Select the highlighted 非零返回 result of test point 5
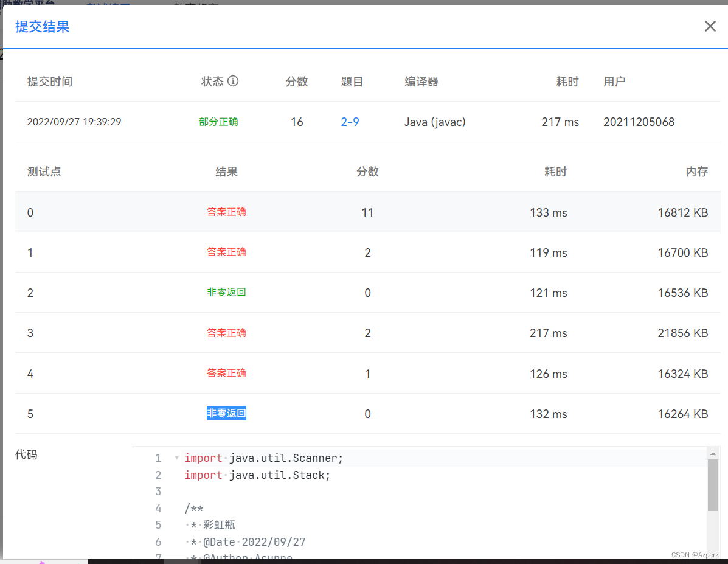 tap(226, 413)
